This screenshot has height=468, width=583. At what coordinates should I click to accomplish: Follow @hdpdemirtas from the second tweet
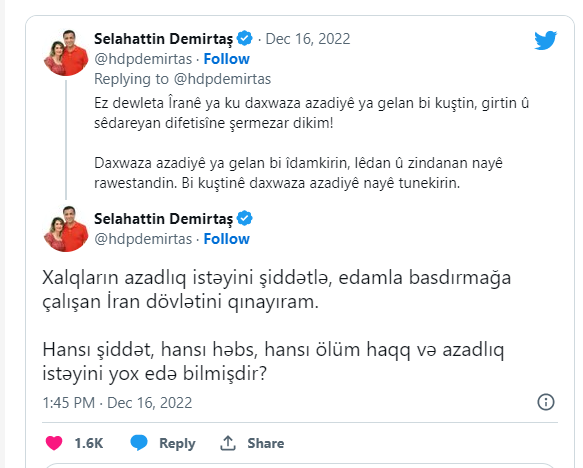point(226,239)
